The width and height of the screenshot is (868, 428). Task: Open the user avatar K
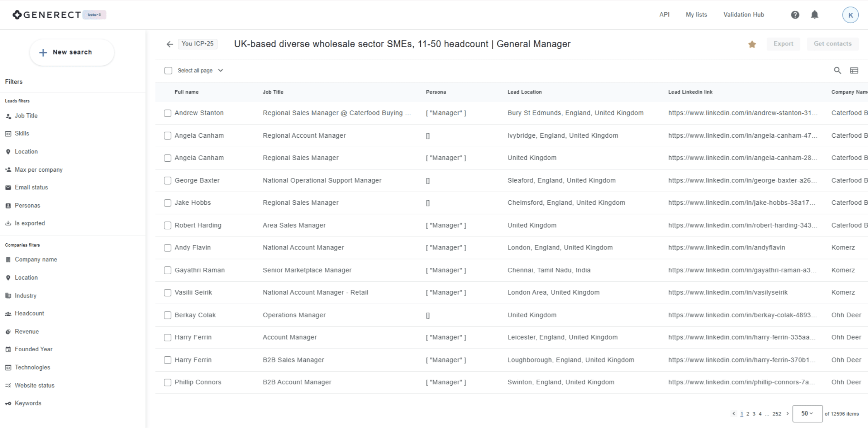point(850,15)
